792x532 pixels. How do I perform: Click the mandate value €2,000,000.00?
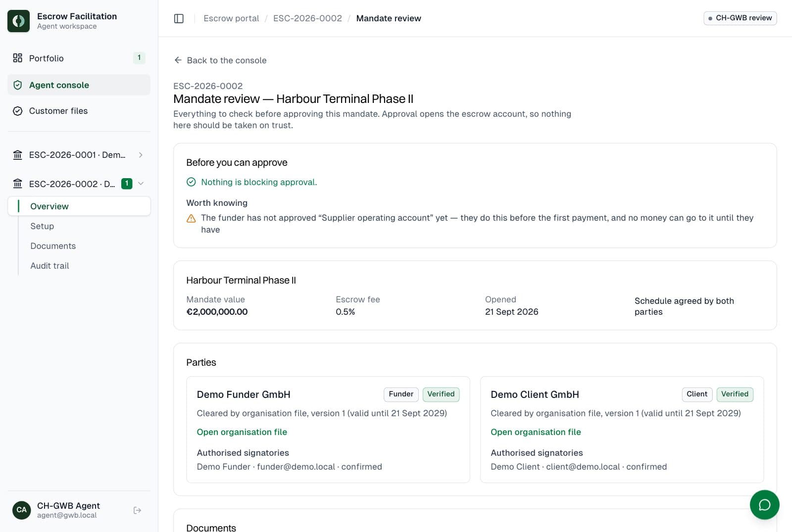(x=217, y=312)
